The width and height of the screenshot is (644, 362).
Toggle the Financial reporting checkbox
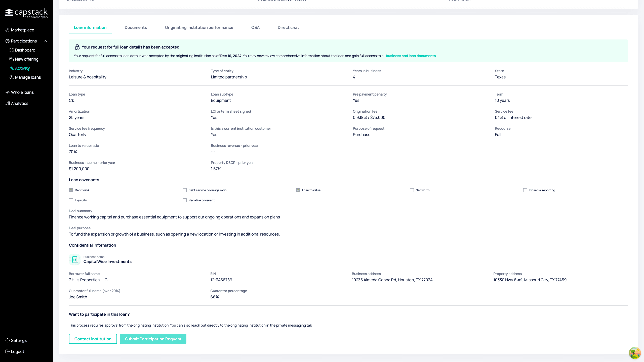pos(525,190)
